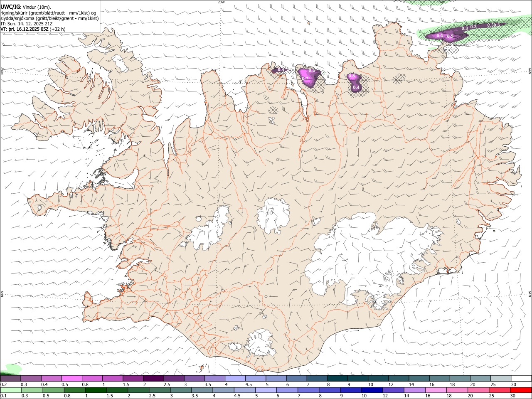532x399 pixels.
Task: Select upper legend swatch between 0.3 and 0.4
Action: click(x=31, y=379)
